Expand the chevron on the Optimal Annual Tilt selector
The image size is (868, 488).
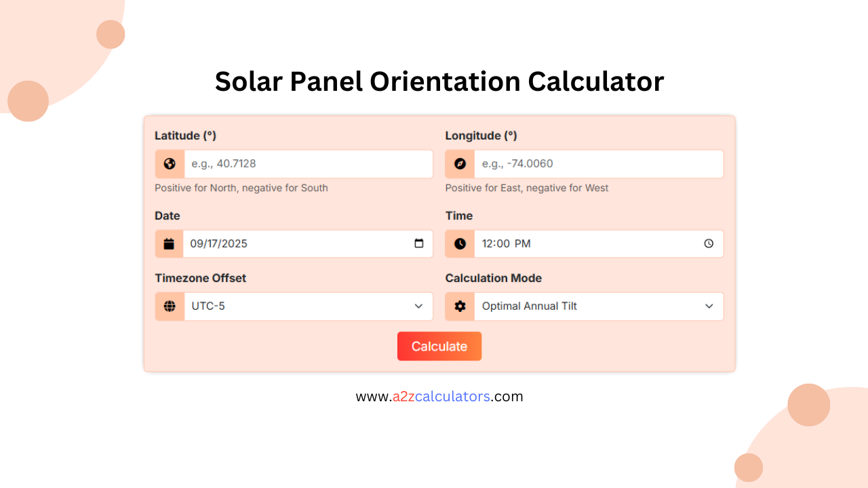pos(709,306)
